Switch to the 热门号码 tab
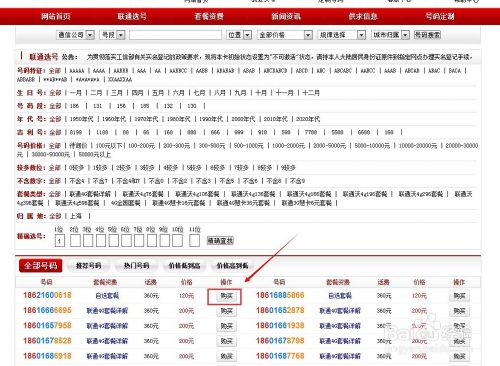The width and height of the screenshot is (500, 366). click(x=136, y=266)
